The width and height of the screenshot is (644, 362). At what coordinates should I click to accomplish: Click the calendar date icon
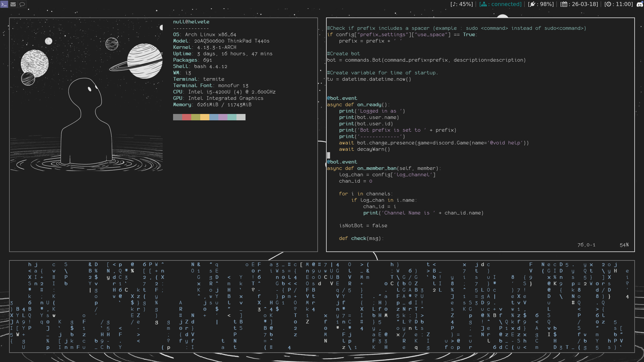pyautogui.click(x=564, y=4)
